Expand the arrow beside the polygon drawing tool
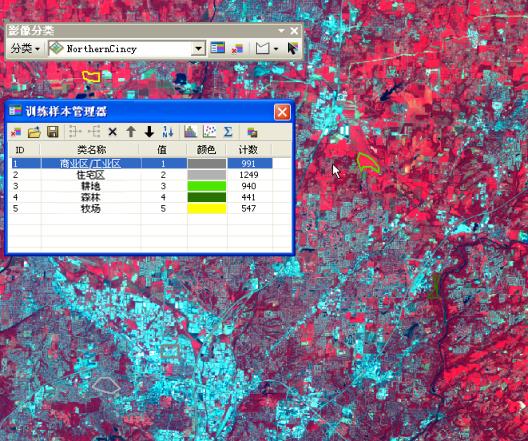 pyautogui.click(x=276, y=49)
